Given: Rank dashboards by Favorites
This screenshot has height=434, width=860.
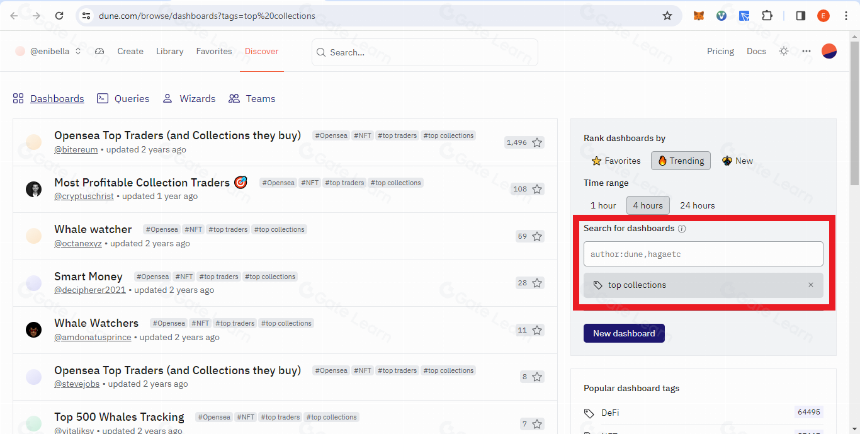Looking at the screenshot, I should click(616, 161).
